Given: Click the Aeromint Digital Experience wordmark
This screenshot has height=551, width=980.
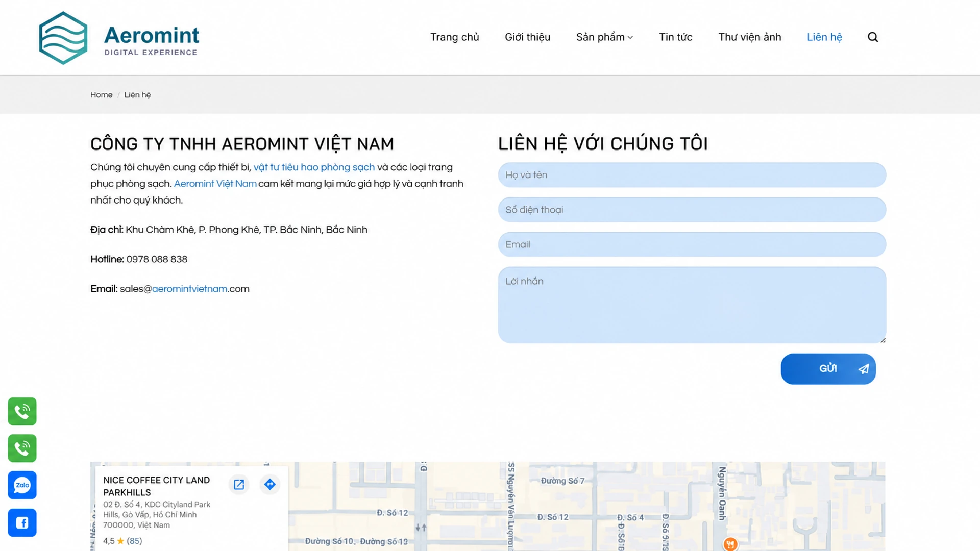Looking at the screenshot, I should (151, 40).
